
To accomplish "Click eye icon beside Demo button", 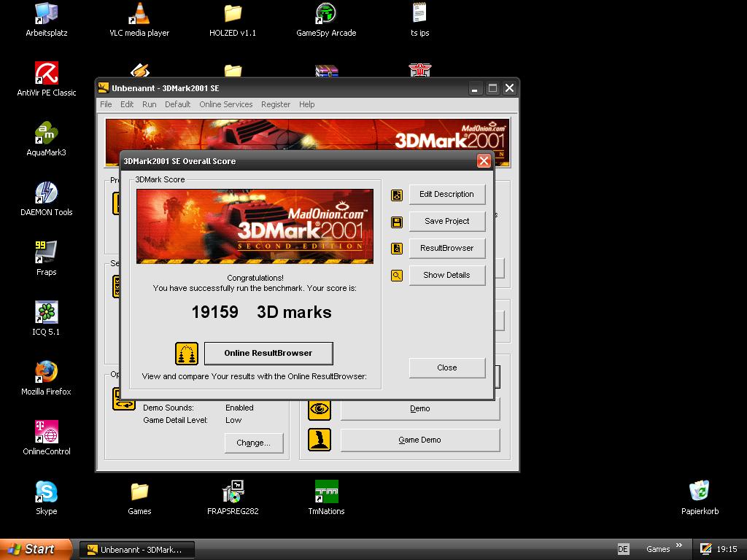I will 320,409.
